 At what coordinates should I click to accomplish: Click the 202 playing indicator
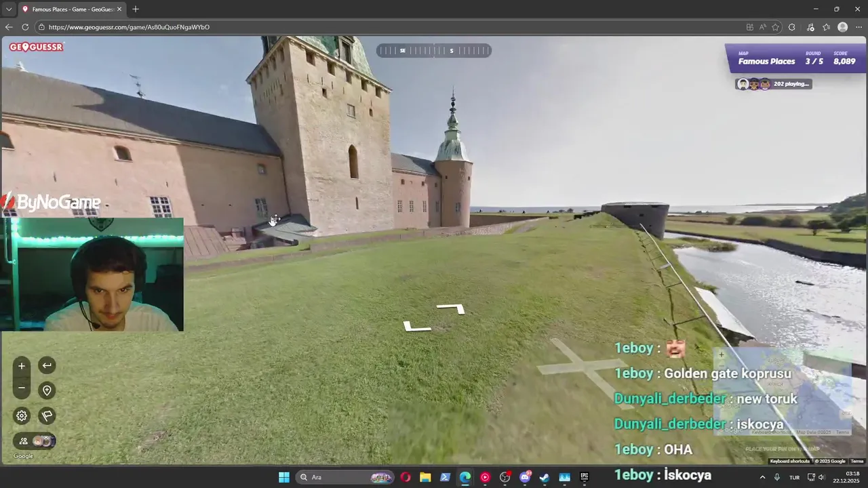tap(774, 84)
